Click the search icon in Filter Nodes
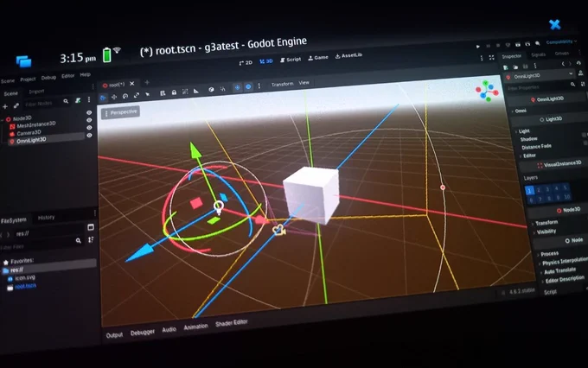The image size is (588, 368). click(x=66, y=101)
